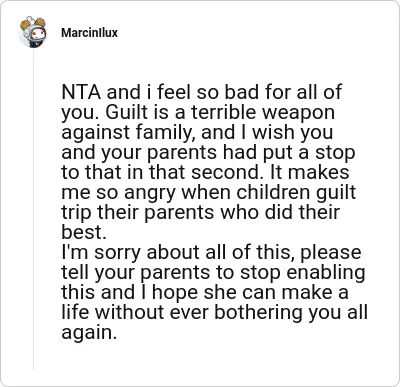Click the bear ears on the Snoo avatar
The width and height of the screenshot is (400, 387).
pos(33,23)
